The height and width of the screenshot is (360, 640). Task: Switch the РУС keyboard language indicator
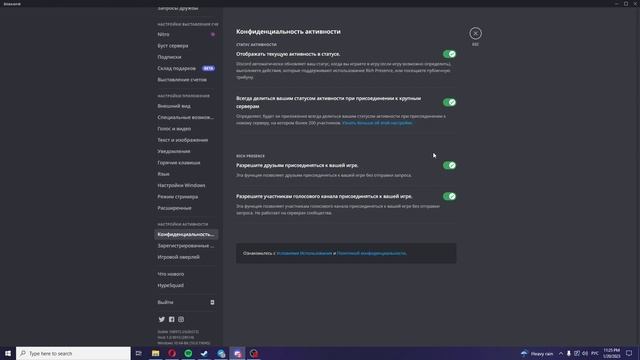[595, 353]
